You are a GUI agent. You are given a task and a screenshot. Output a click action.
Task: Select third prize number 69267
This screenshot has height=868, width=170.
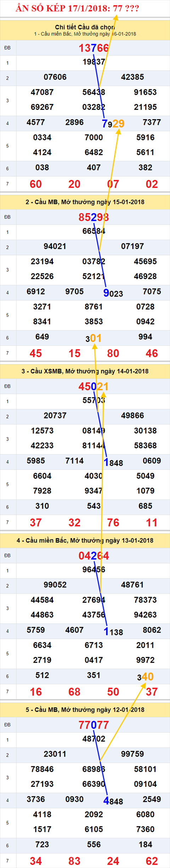42,107
